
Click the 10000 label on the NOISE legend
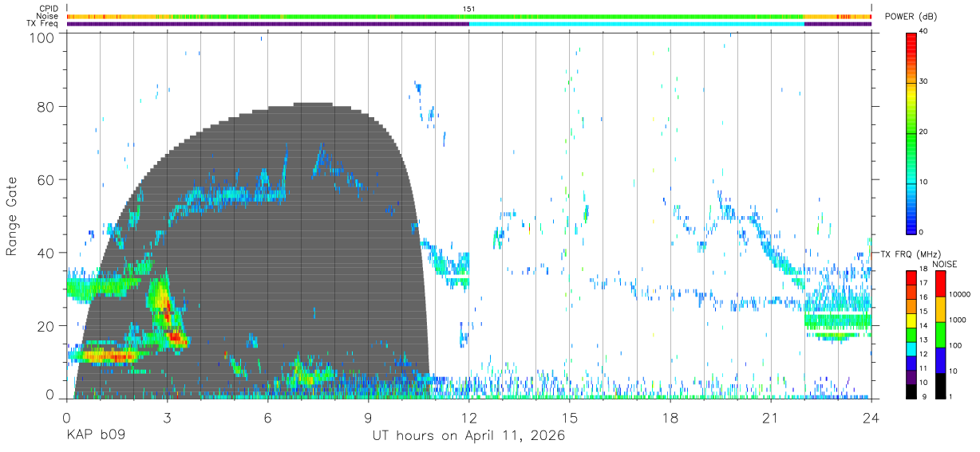958,293
